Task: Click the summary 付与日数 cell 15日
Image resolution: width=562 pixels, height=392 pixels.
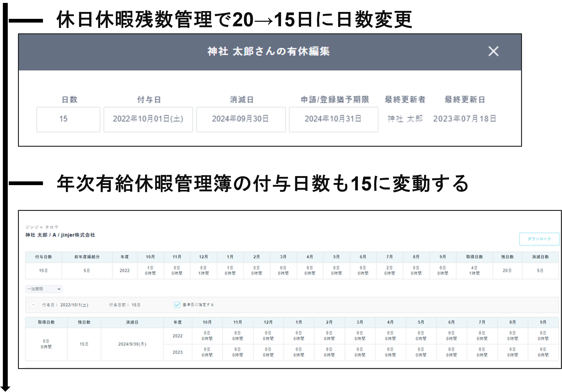Action: [44, 271]
